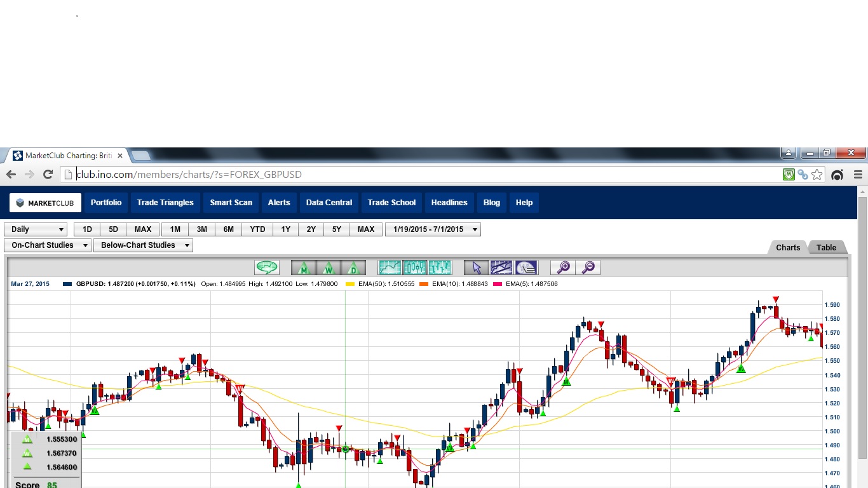Viewport: 868px width, 488px height.
Task: Open the Chrome hamburger menu
Action: pos(858,175)
